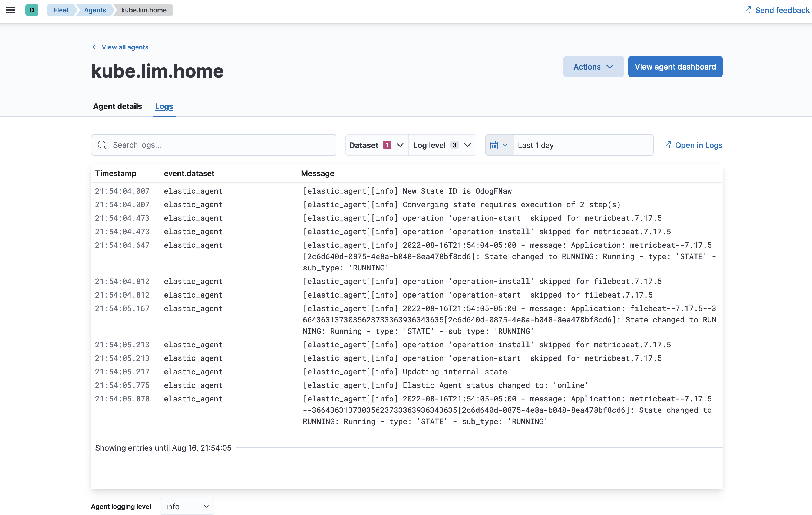Click the View agent dashboard button

(x=675, y=67)
